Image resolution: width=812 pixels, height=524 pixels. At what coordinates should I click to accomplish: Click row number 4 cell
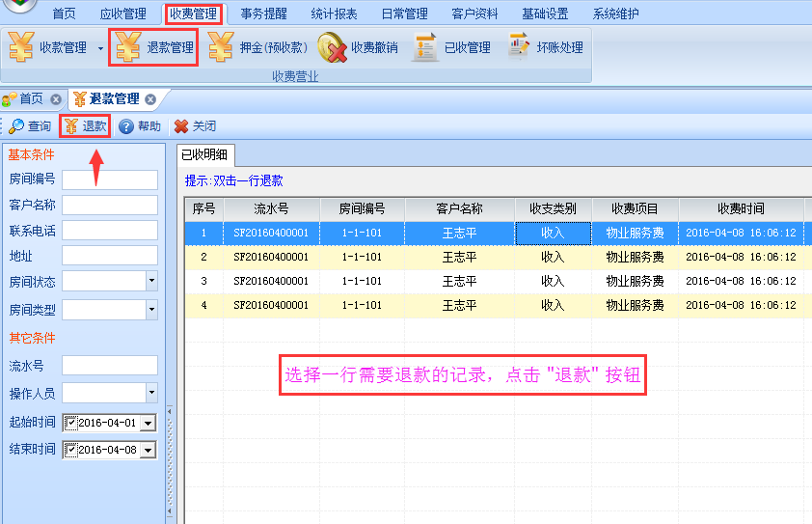pyautogui.click(x=204, y=305)
